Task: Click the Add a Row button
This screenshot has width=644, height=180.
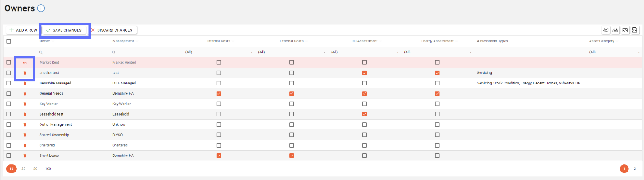Action: point(23,30)
